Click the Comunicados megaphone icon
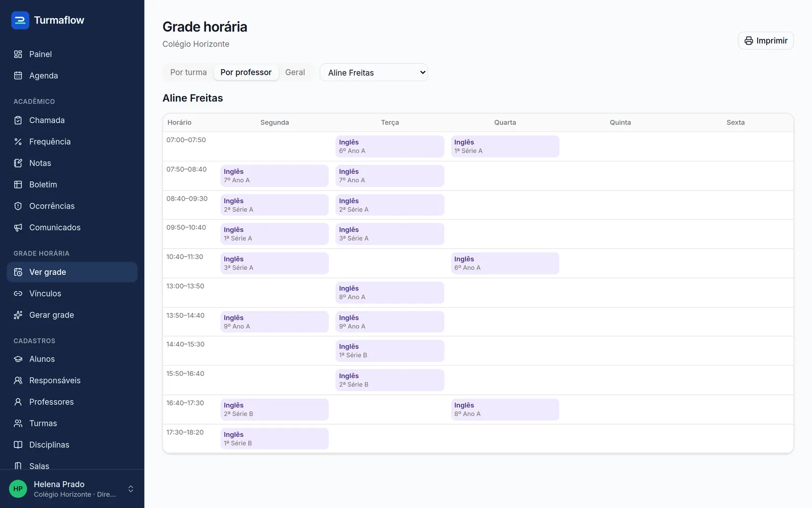The width and height of the screenshot is (812, 508). [18, 228]
